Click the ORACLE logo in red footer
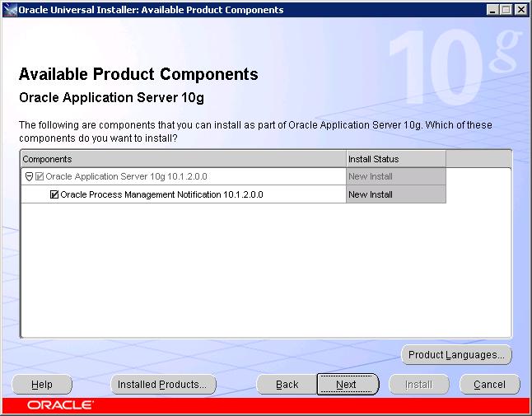 (60, 405)
